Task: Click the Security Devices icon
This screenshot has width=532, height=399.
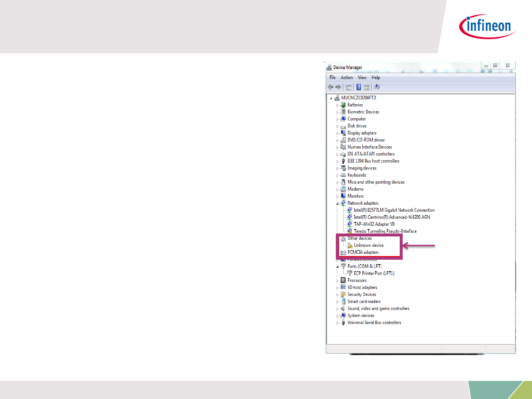Action: [x=343, y=294]
